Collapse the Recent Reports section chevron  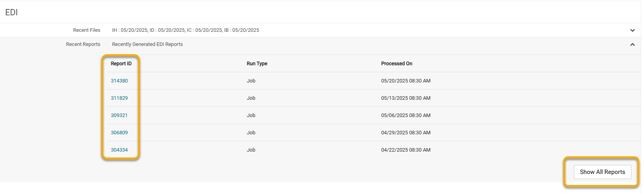[x=632, y=44]
